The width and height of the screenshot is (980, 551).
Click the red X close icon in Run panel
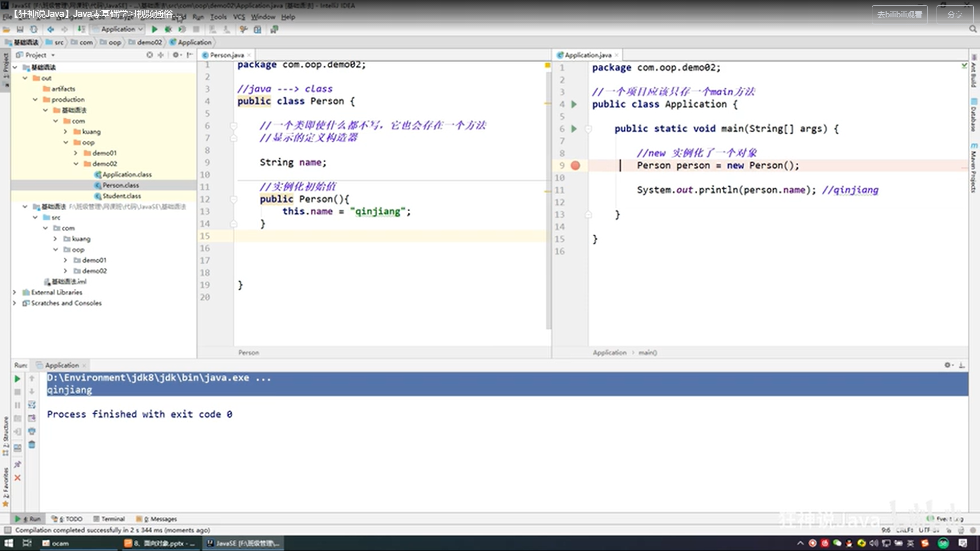[x=17, y=478]
